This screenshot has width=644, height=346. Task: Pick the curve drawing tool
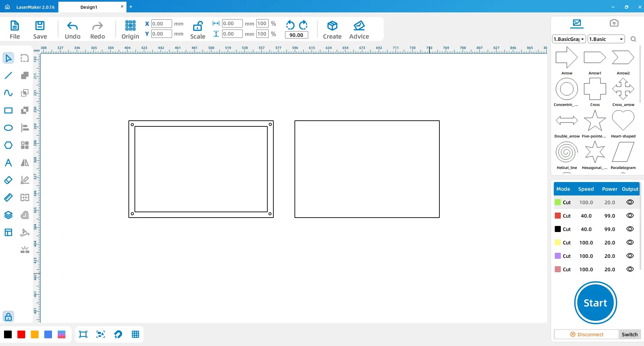tap(8, 93)
